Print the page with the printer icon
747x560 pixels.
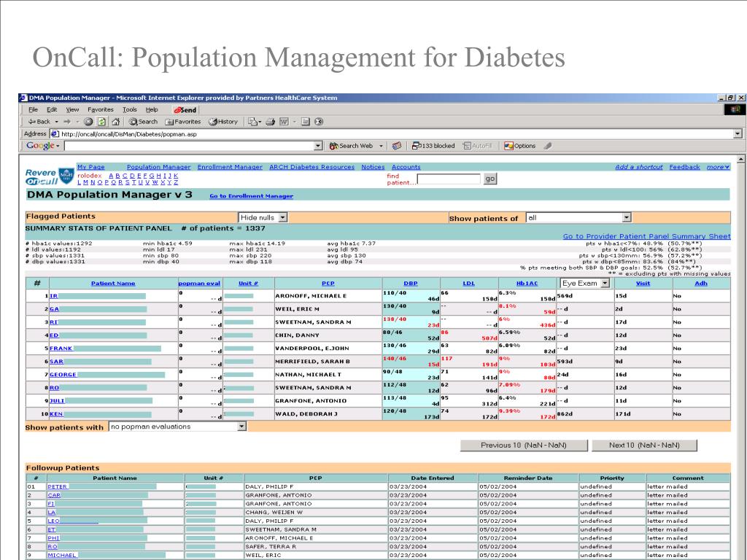[271, 122]
